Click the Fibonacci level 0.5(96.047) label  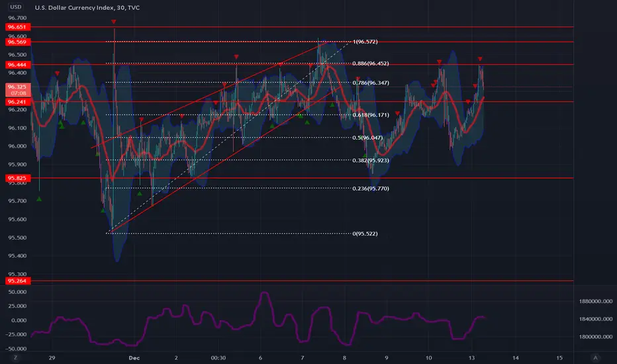pyautogui.click(x=367, y=138)
